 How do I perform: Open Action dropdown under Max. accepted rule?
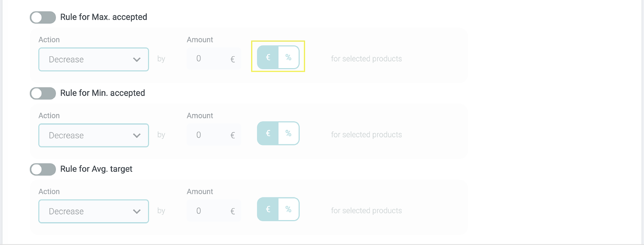(93, 60)
